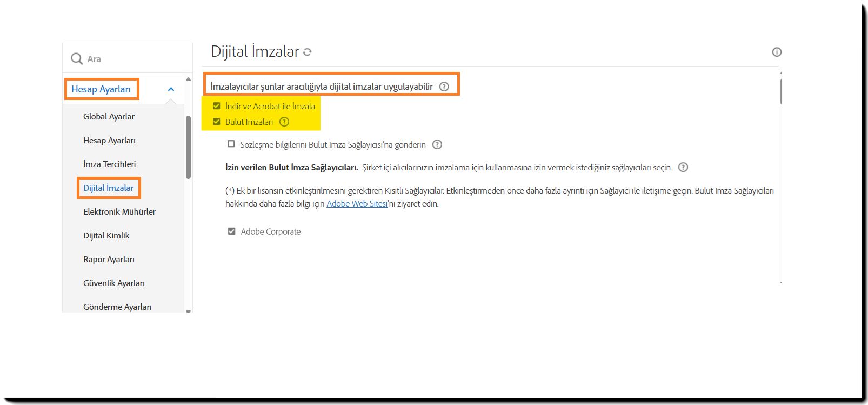The height and width of the screenshot is (405, 868).
Task: Go to İmza Tercihleri
Action: click(109, 164)
